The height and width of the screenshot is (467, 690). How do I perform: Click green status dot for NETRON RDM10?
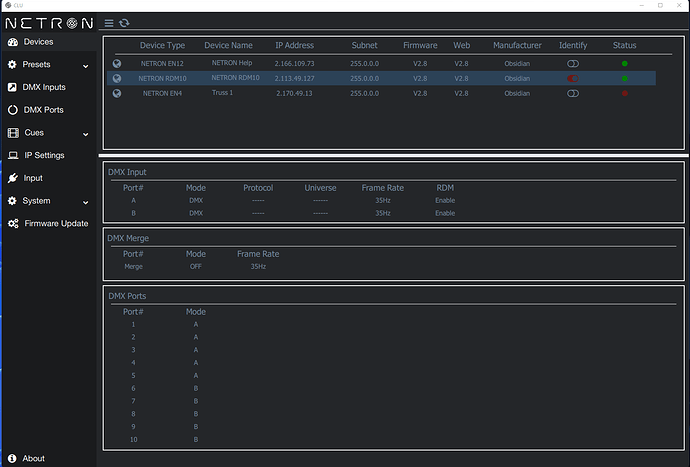(x=624, y=78)
